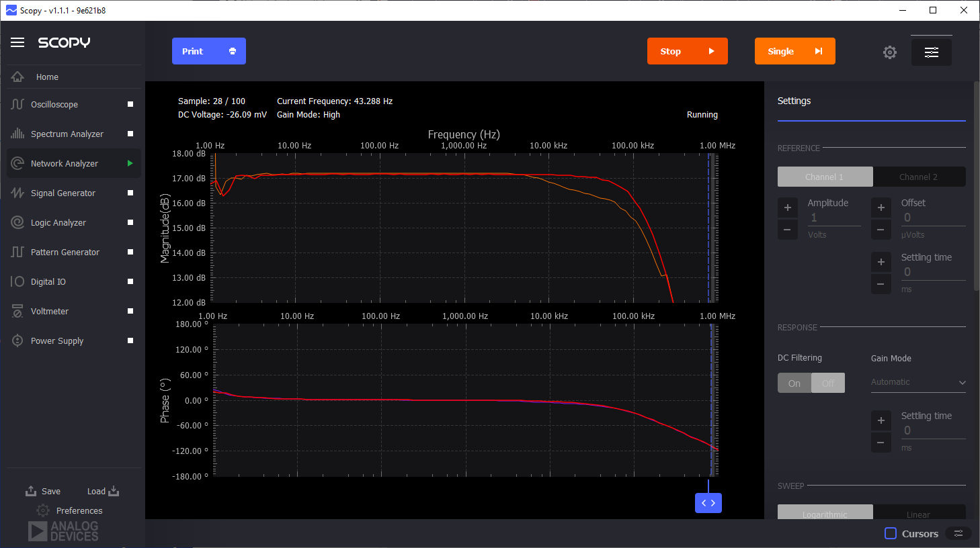
Task: Collapse the RESPONSE settings section
Action: coord(798,327)
